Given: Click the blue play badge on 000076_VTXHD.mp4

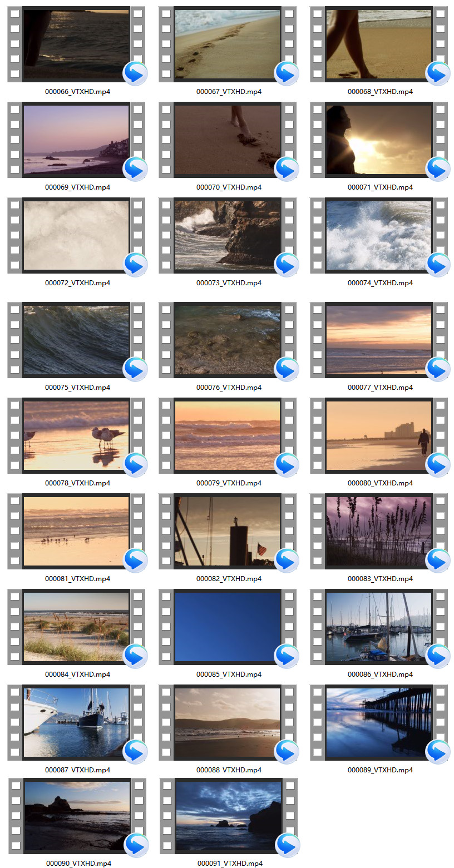Looking at the screenshot, I should [x=287, y=369].
